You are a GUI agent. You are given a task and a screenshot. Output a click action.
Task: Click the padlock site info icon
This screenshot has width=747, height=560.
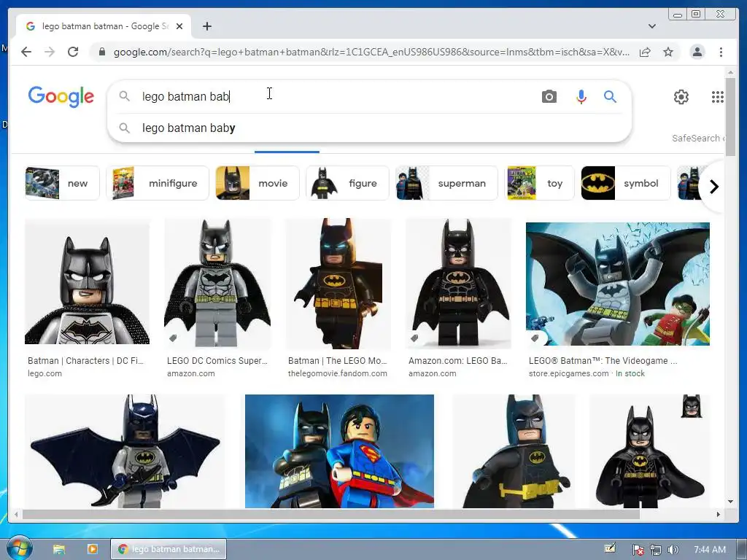click(101, 52)
